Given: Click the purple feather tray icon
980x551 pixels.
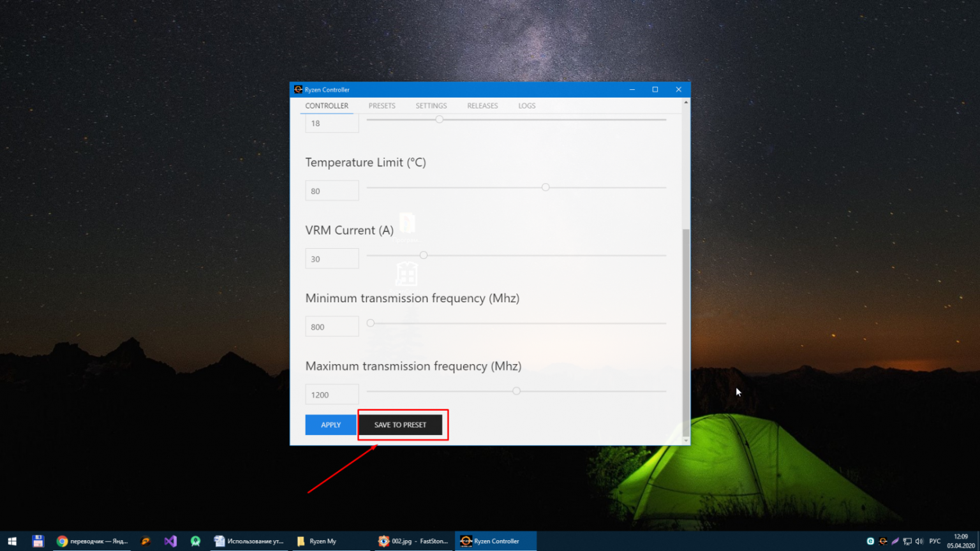Looking at the screenshot, I should [895, 541].
